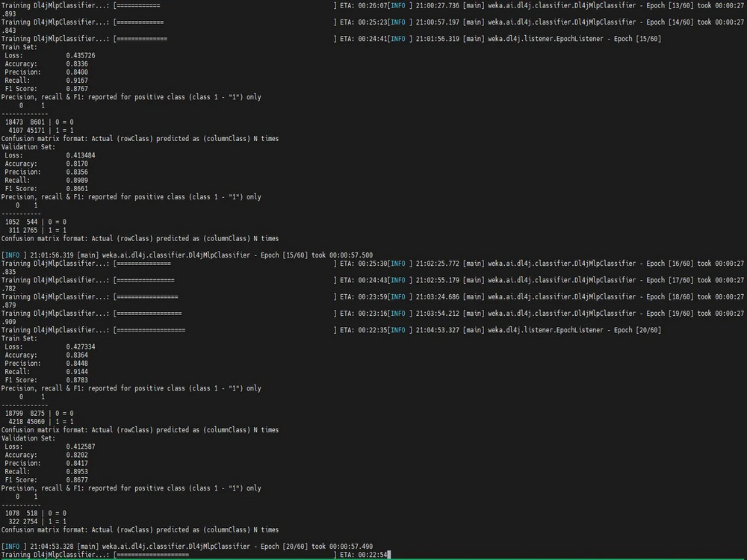Click the ETA value 00:24:41
The height and width of the screenshot is (560, 747).
[373, 39]
